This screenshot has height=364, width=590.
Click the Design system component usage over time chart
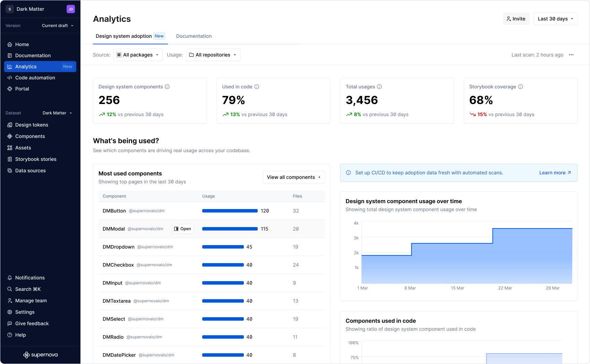(467, 252)
